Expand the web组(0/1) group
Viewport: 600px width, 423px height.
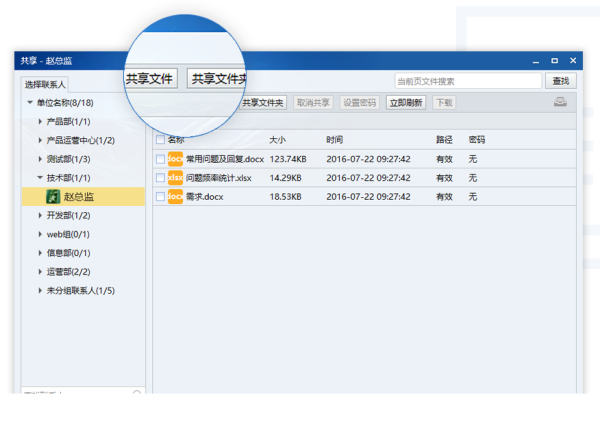(40, 234)
